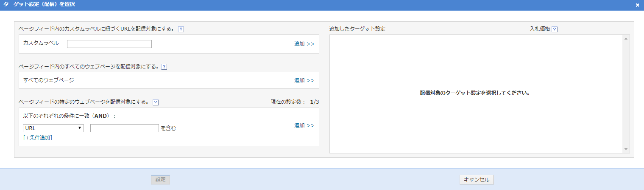Open help icon next to すべてのウェブページ description
Image resolution: width=644 pixels, height=190 pixels.
pyautogui.click(x=164, y=67)
